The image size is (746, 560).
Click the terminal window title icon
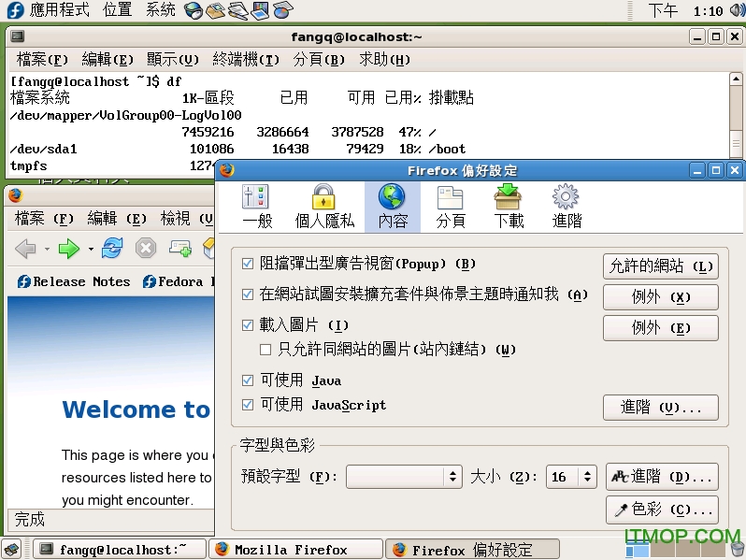18,36
